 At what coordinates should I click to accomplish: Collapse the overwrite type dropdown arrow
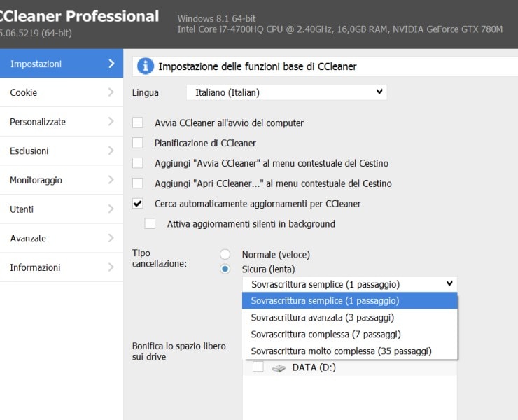tap(449, 284)
